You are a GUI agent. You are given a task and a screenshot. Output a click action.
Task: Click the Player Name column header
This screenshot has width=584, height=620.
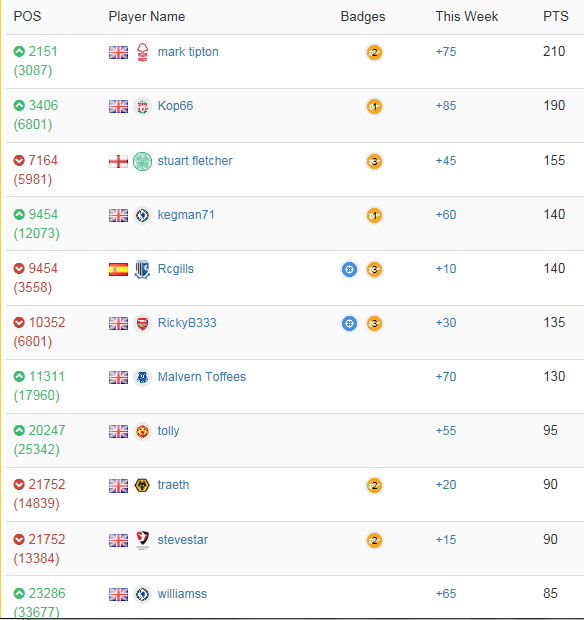point(147,16)
